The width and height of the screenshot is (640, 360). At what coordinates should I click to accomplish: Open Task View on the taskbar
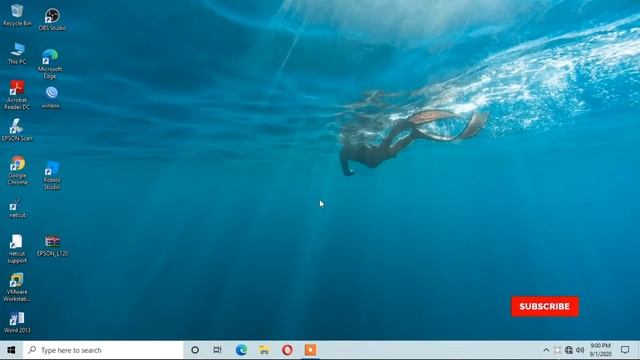click(x=218, y=350)
